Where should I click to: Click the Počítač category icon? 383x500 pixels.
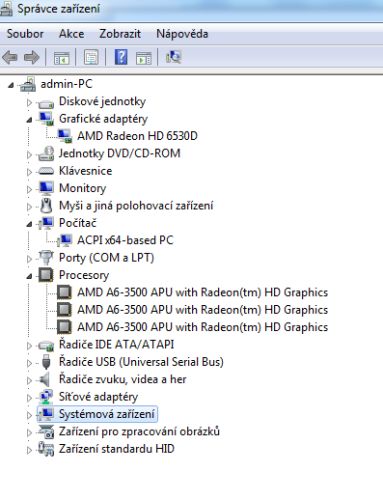pyautogui.click(x=45, y=223)
